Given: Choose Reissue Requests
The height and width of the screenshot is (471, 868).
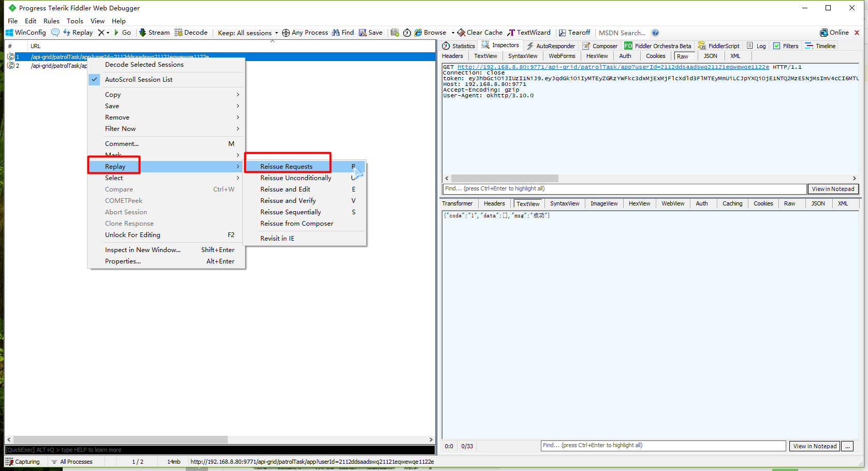Looking at the screenshot, I should point(305,166).
